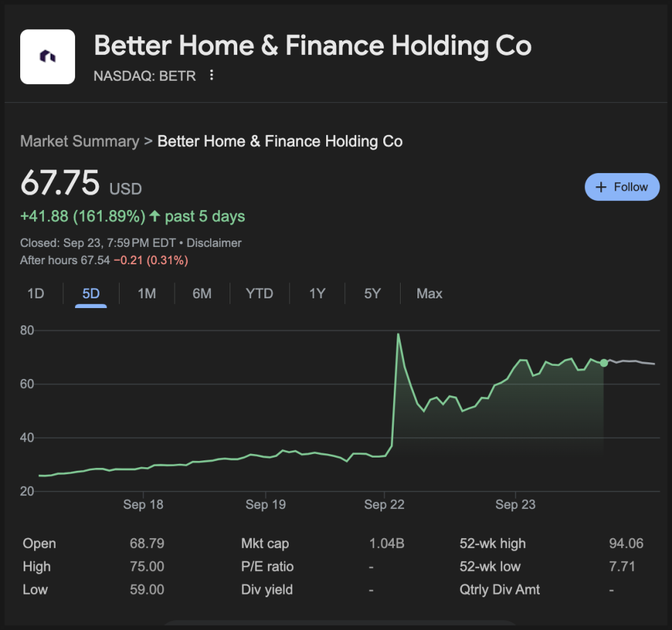672x630 pixels.
Task: Switch to the 6M chart range
Action: [x=202, y=293]
